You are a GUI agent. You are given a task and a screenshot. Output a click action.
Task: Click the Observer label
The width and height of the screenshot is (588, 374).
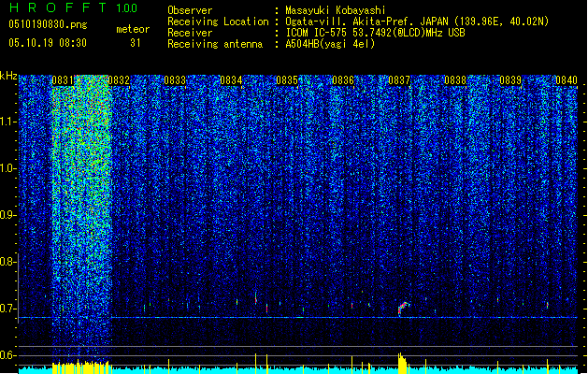click(x=190, y=10)
